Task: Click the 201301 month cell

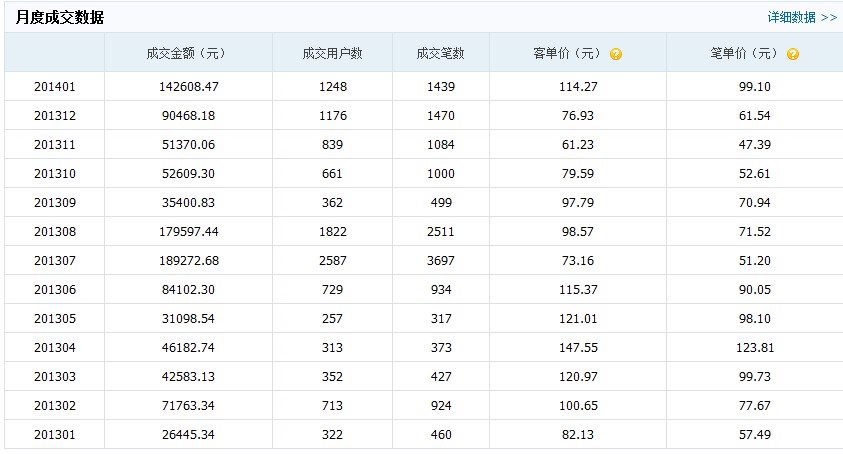Action: tap(54, 435)
